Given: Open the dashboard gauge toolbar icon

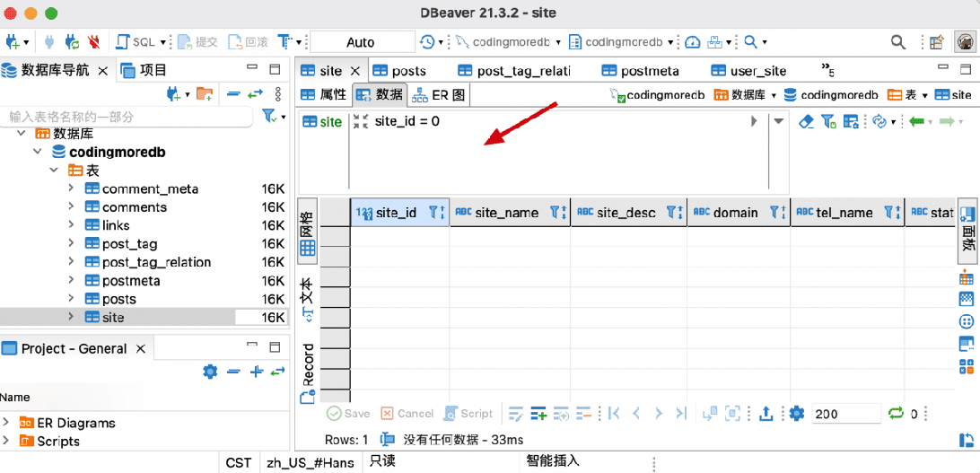Looking at the screenshot, I should click(x=692, y=42).
